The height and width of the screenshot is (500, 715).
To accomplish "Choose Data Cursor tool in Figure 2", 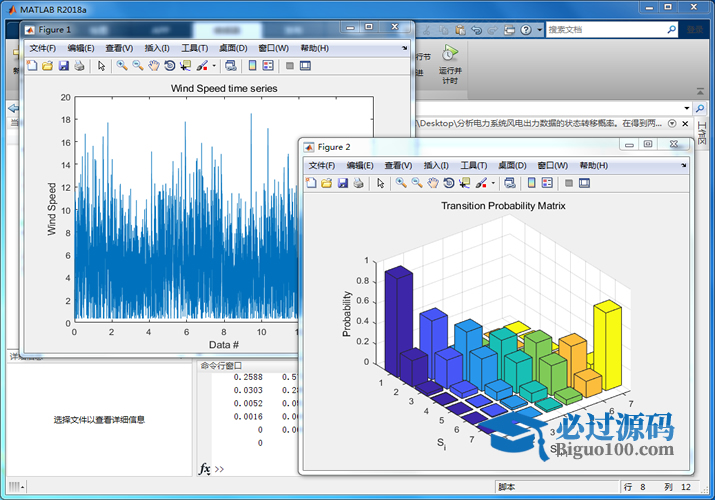I will 465,183.
